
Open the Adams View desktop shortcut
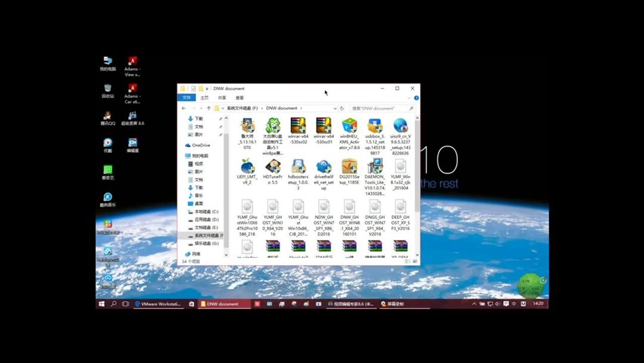pyautogui.click(x=132, y=66)
